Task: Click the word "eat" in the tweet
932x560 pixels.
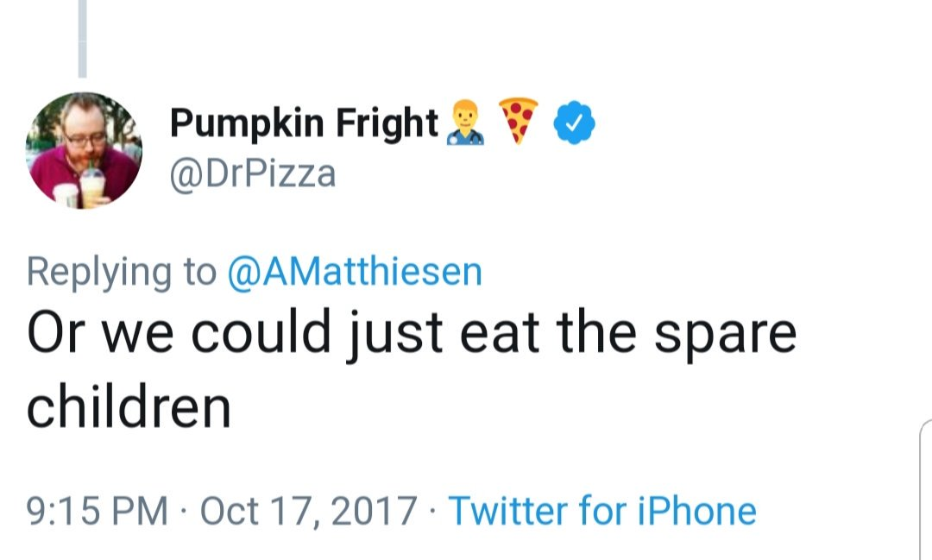Action: point(501,334)
